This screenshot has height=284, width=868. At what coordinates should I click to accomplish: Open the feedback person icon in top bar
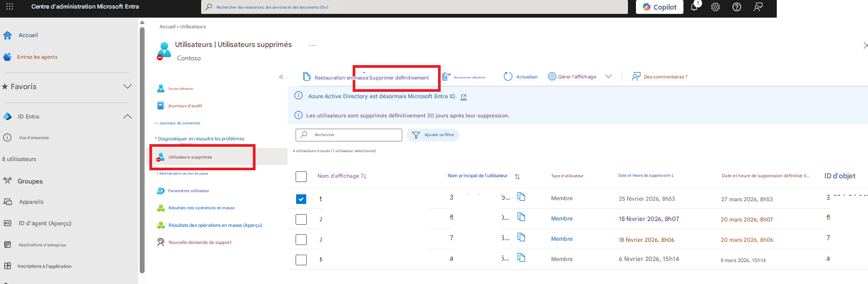tap(758, 7)
